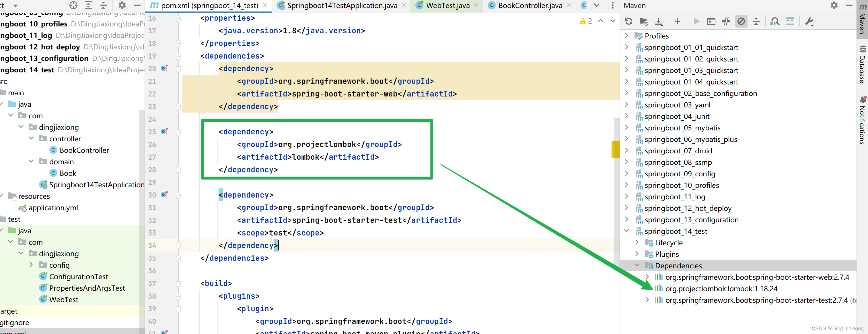This screenshot has width=868, height=334.
Task: Click gutter update icon on line 30
Action: tap(164, 195)
